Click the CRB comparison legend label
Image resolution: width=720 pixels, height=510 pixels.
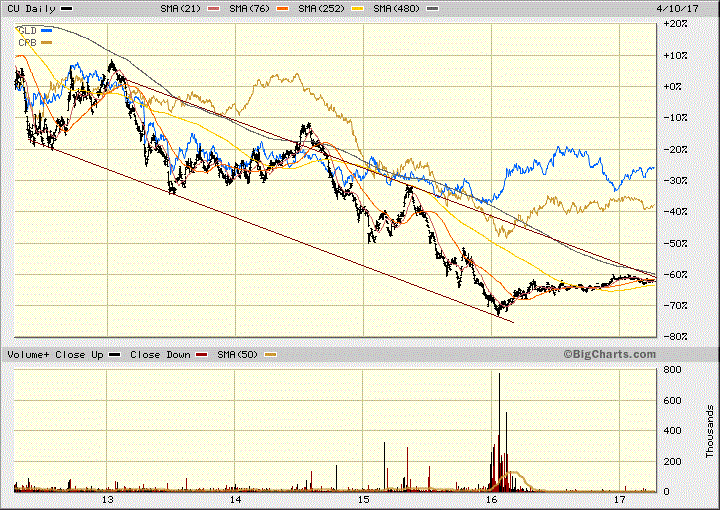(27, 43)
